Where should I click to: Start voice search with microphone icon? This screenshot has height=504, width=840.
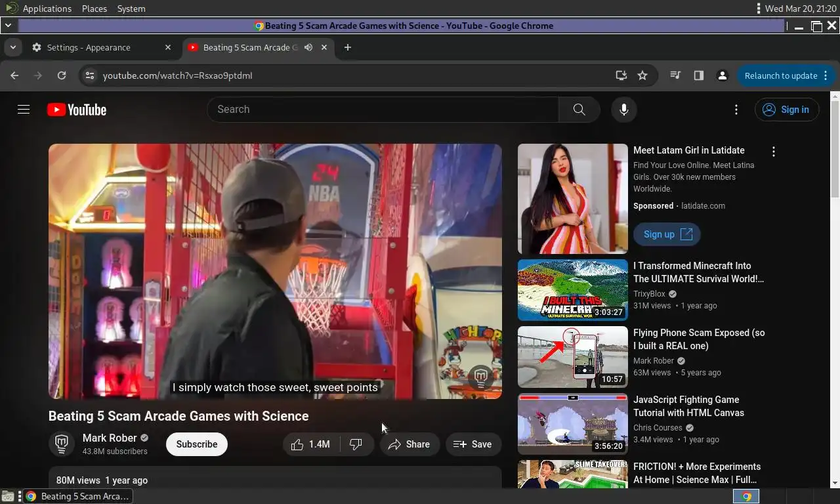pyautogui.click(x=624, y=110)
